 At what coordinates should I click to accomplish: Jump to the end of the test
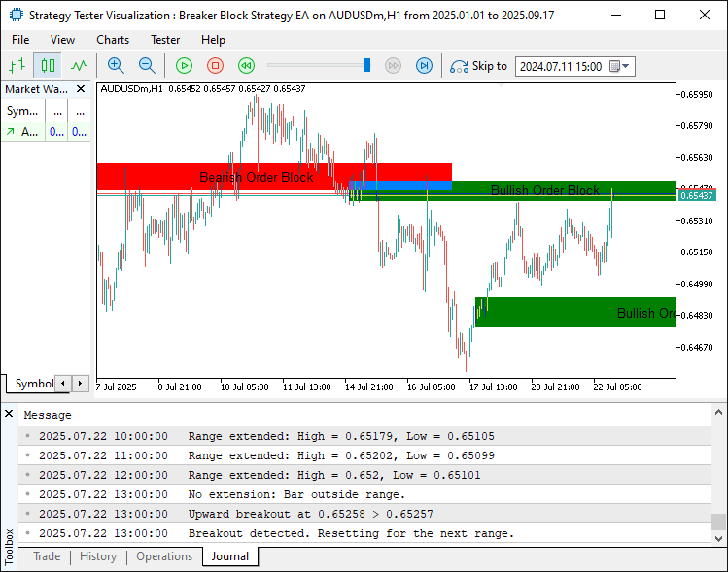pos(424,66)
